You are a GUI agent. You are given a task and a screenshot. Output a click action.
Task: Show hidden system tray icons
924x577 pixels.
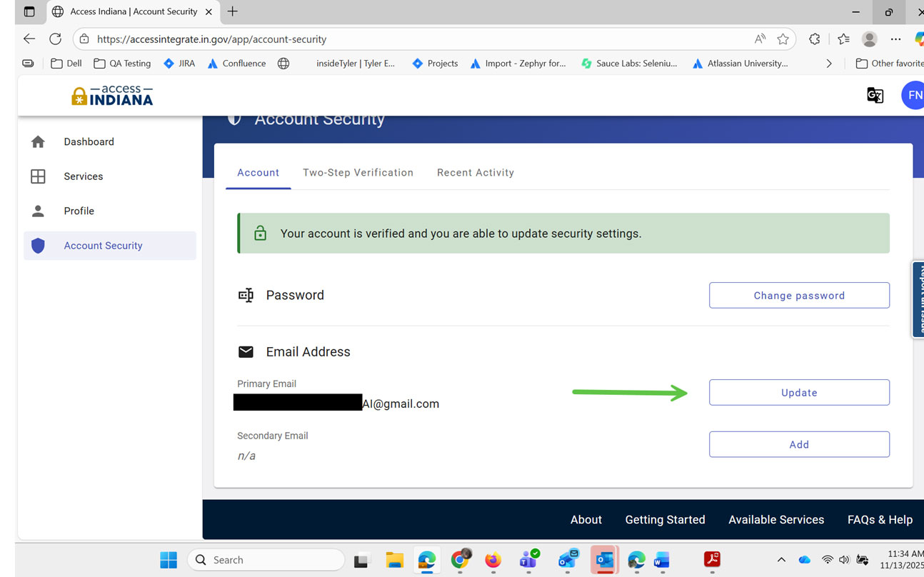pos(781,560)
